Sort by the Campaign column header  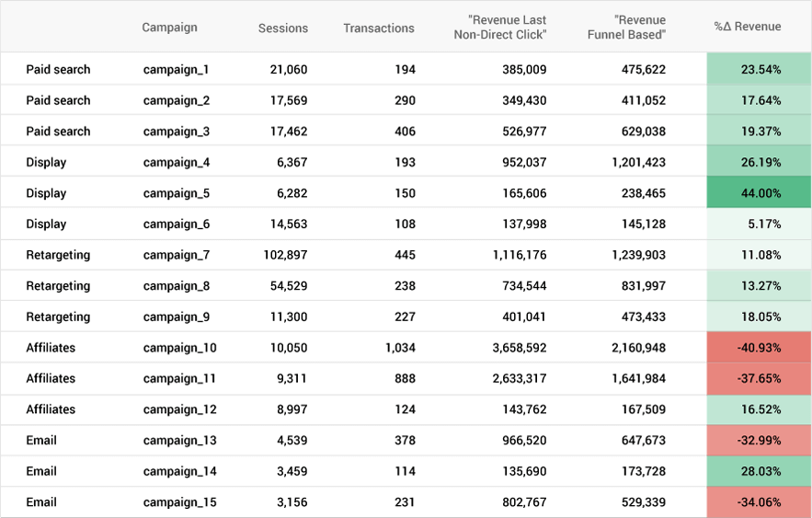point(169,28)
